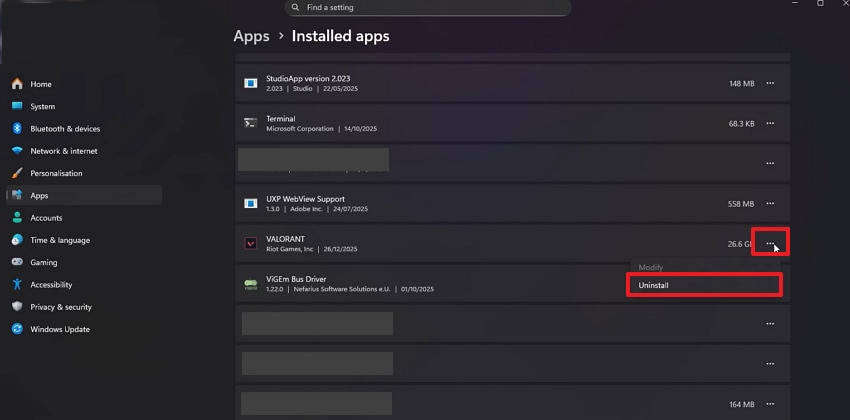Click the greyed Modify menu entry
This screenshot has width=850, height=420.
click(651, 267)
